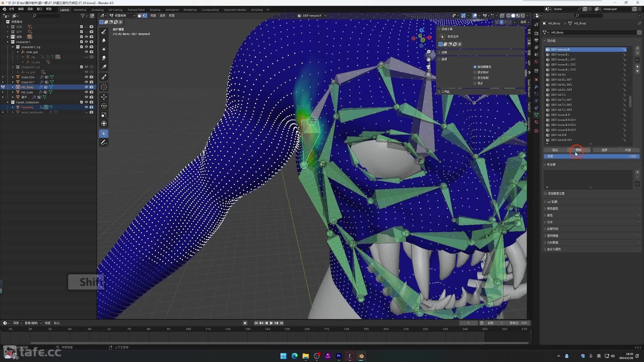644x362 pixels.
Task: Click the pan view hand icon
Action: 428,59
